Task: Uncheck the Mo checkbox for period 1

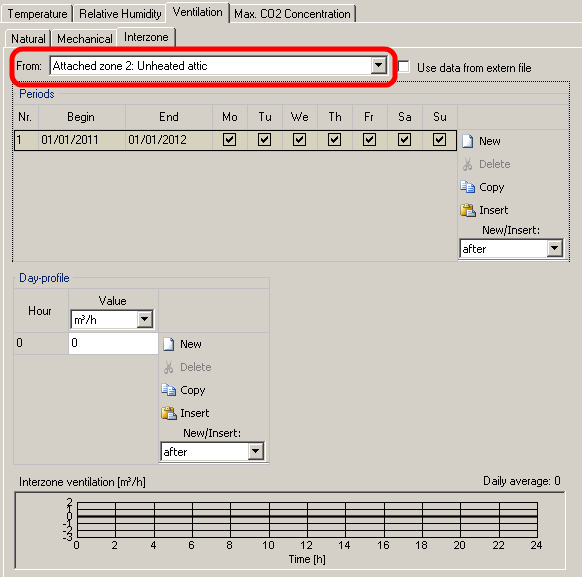Action: 229,140
